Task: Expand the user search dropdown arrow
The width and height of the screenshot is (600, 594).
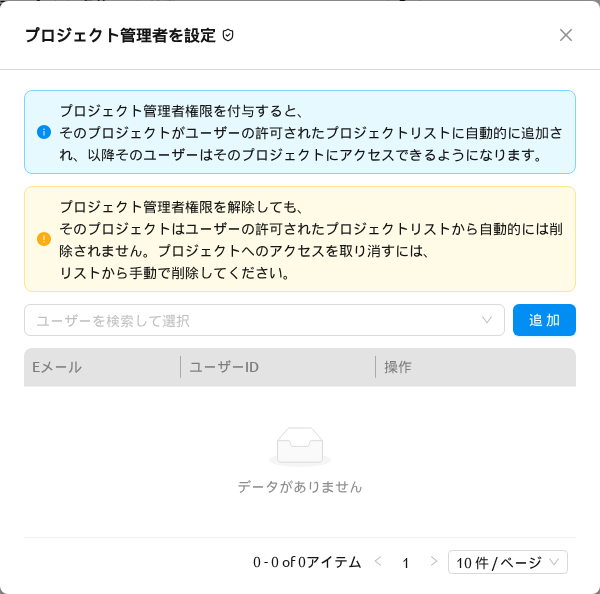Action: click(486, 320)
